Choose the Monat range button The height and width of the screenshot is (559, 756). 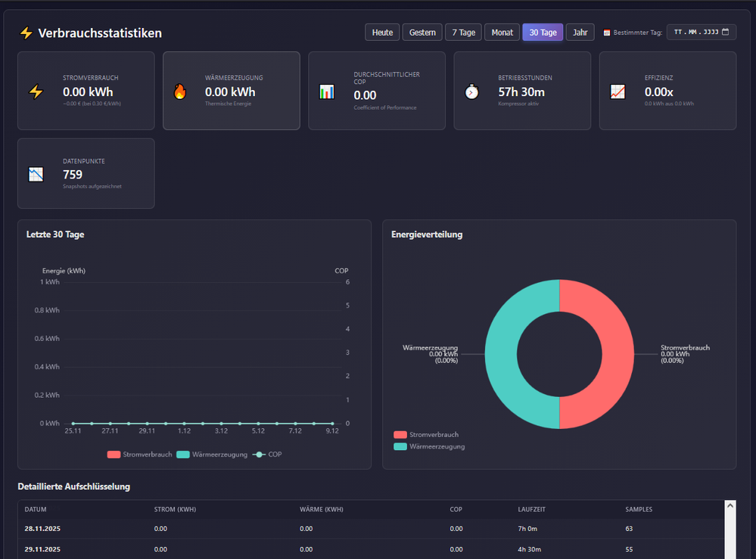click(x=502, y=33)
